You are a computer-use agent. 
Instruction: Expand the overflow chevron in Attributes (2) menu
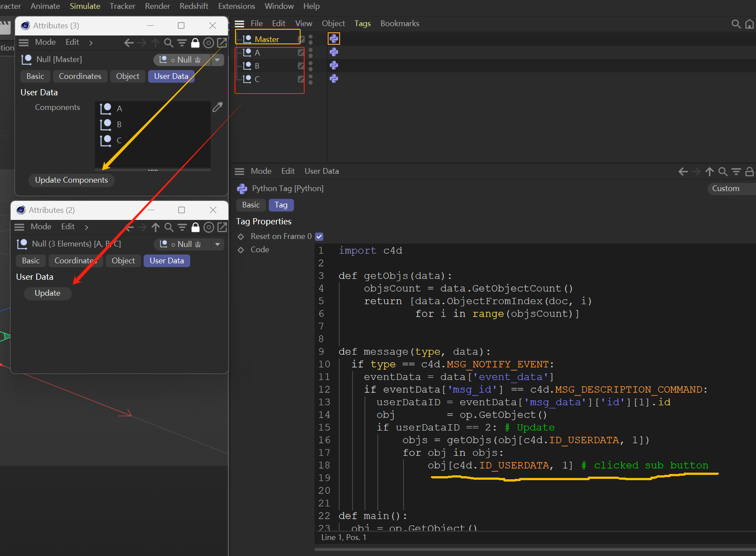pyautogui.click(x=86, y=227)
